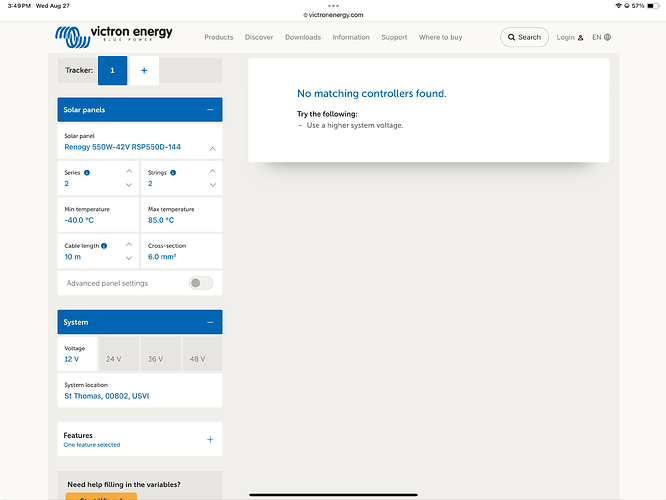
Task: Decrease Cable length with down arrow
Action: 129,258
